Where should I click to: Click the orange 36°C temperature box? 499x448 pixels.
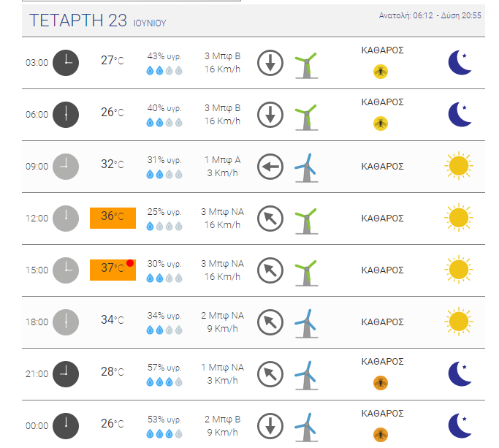113,218
